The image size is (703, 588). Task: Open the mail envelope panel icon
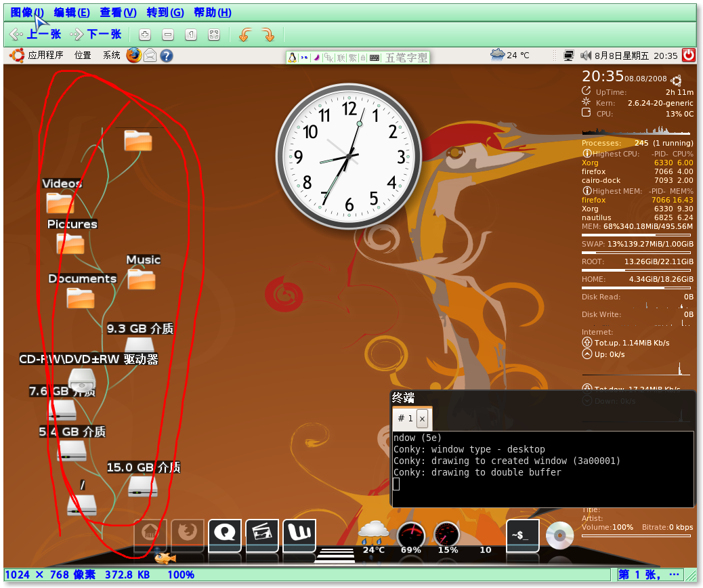tap(150, 56)
